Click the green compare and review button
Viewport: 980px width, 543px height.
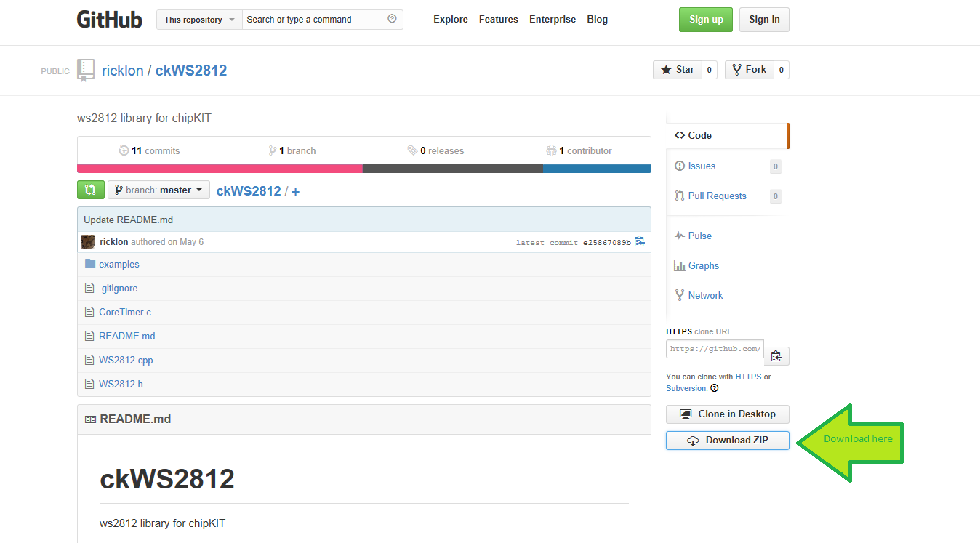[x=91, y=190]
